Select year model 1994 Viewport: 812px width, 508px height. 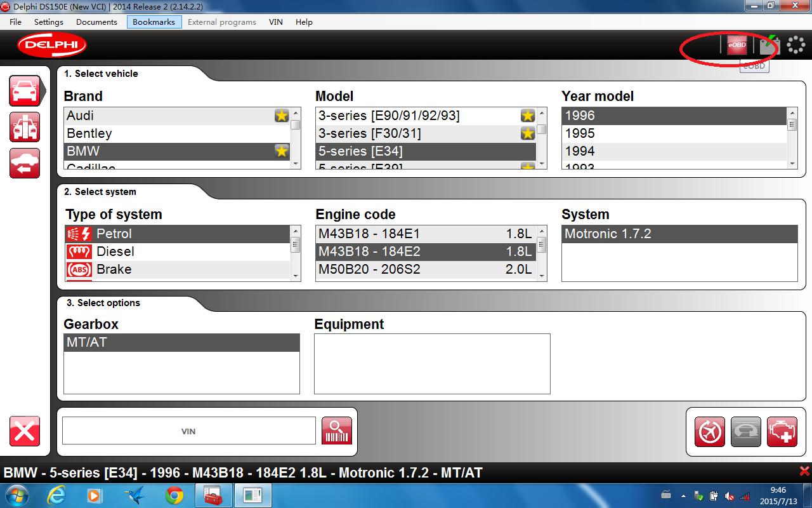click(x=674, y=151)
